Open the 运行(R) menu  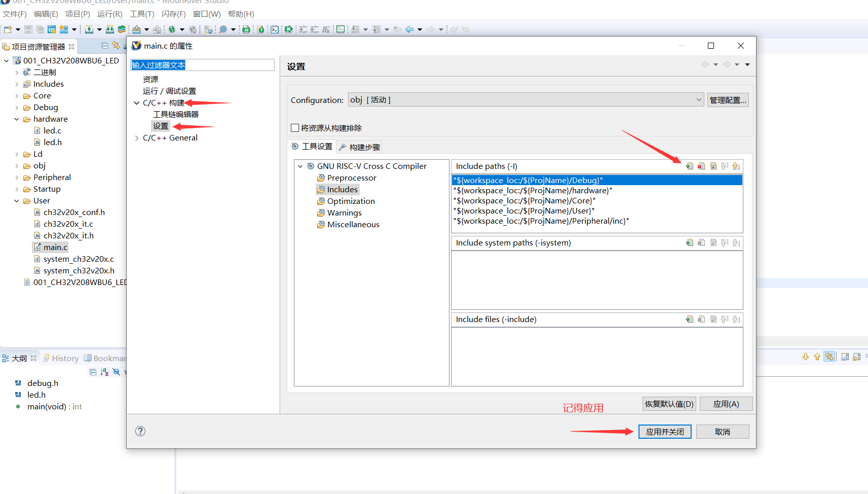[x=110, y=14]
